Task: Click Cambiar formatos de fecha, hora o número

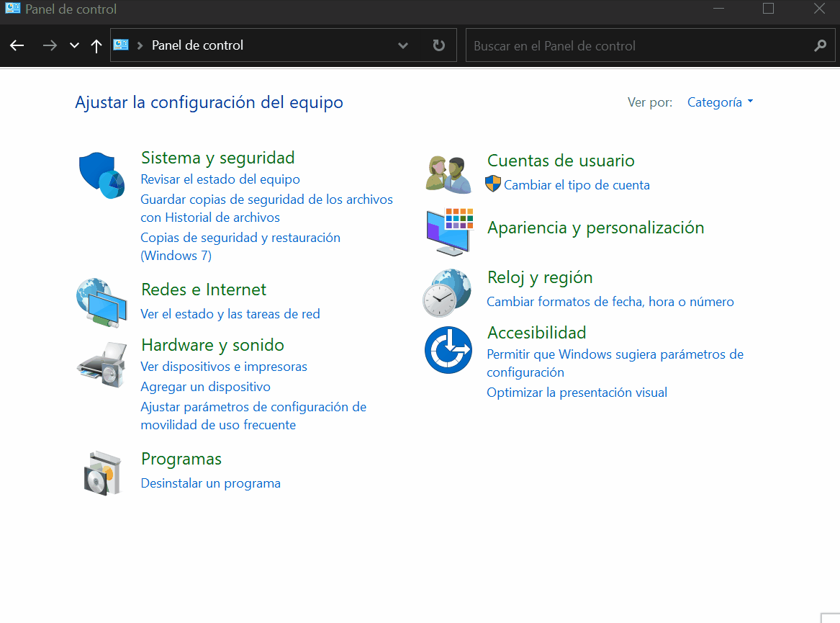Action: click(610, 301)
